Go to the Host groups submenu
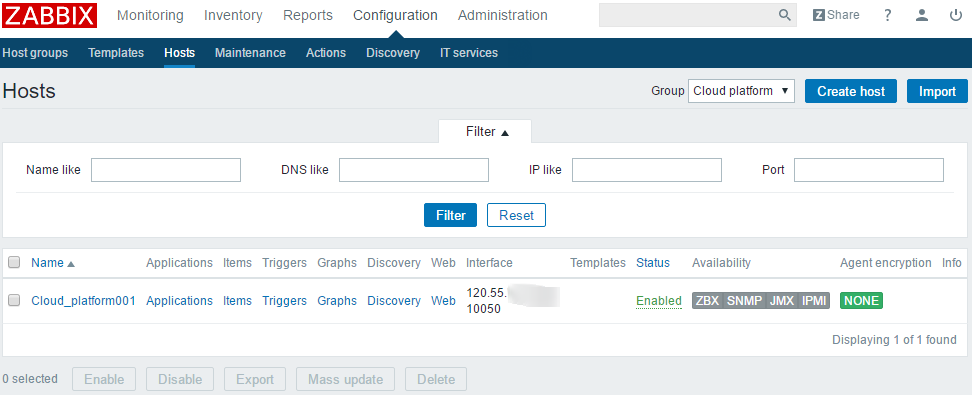This screenshot has width=972, height=395. click(x=35, y=53)
